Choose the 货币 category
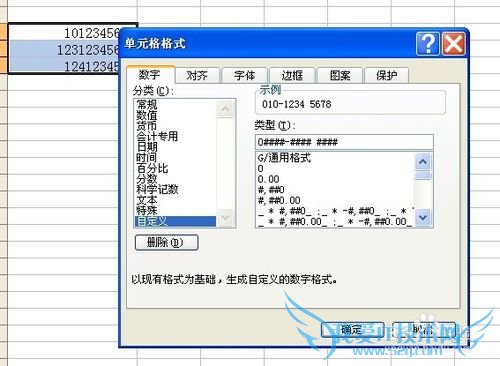The image size is (500, 366). click(x=146, y=126)
